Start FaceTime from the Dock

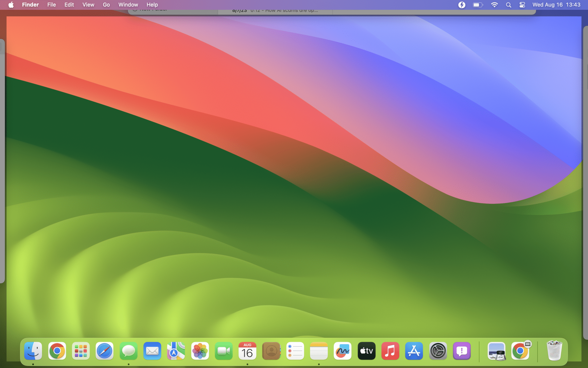click(224, 351)
